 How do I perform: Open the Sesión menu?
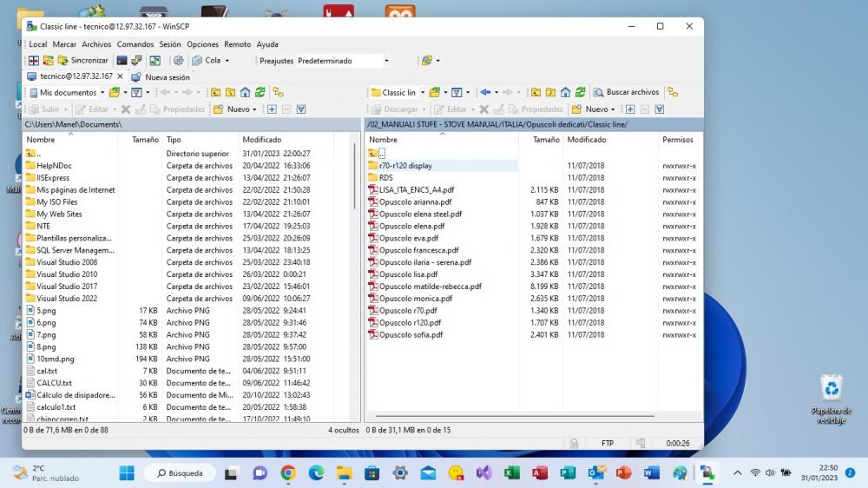[170, 44]
